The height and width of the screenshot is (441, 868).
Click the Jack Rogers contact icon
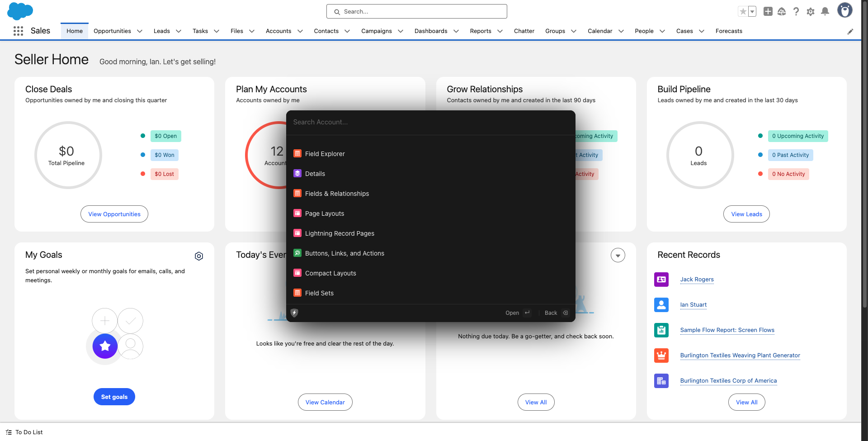pos(661,280)
